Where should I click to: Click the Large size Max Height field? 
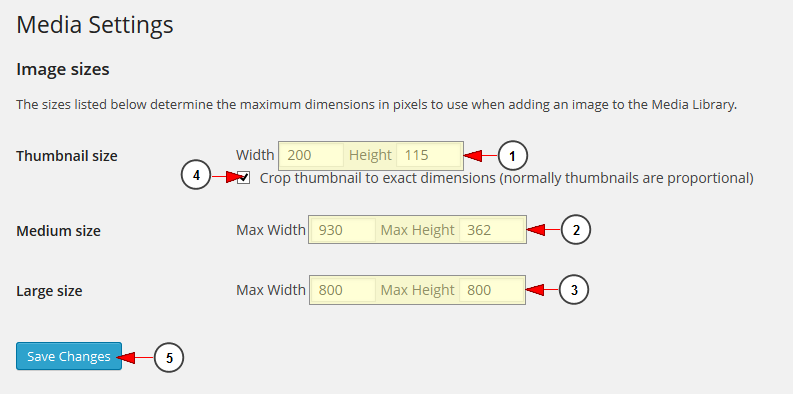(492, 290)
